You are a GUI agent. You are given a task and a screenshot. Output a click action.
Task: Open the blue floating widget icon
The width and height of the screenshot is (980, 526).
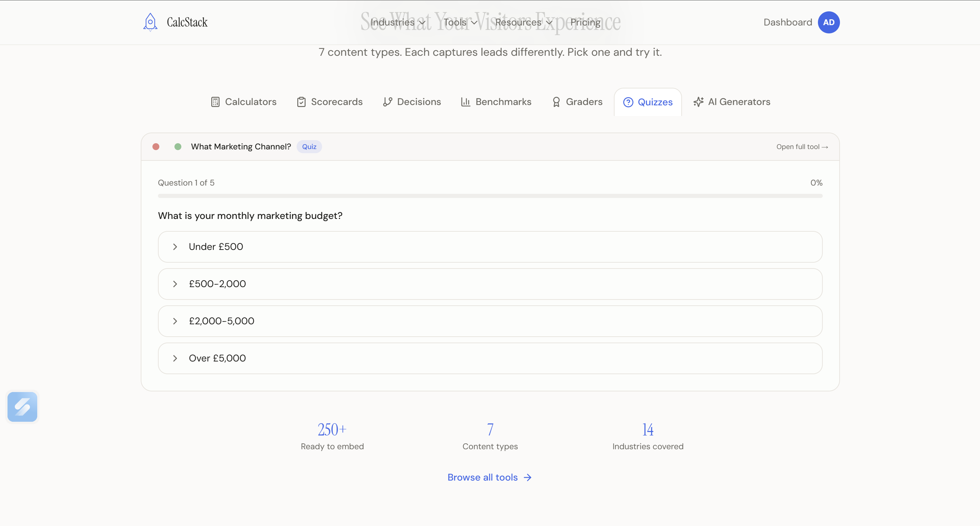[22, 407]
